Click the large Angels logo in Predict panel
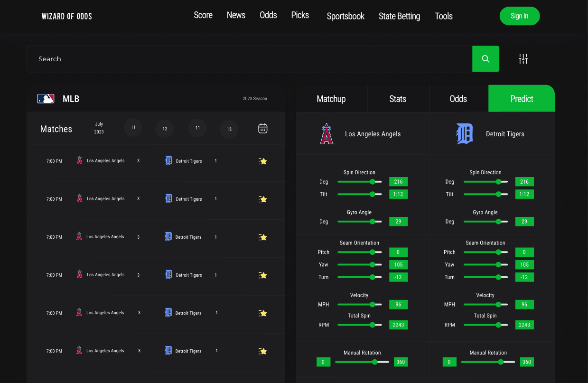Screen dimensions: 588x383 tap(327, 134)
